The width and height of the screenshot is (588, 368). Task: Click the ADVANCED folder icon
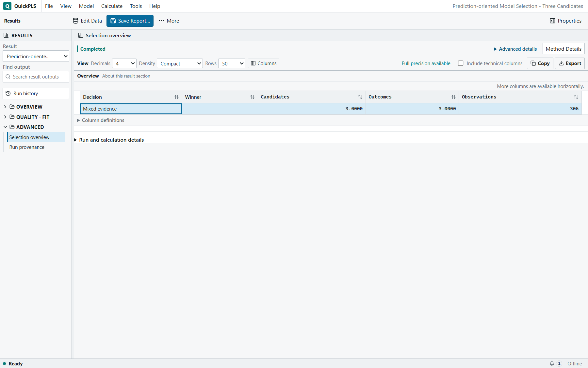12,127
